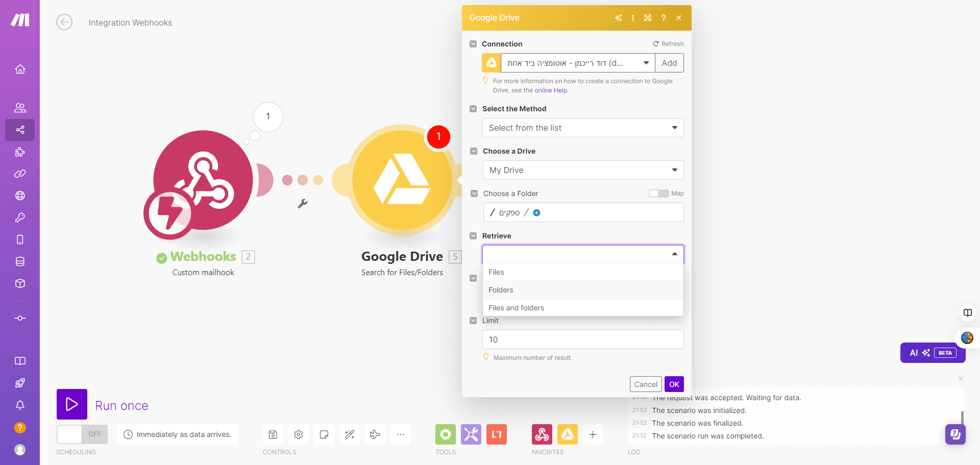Toggle the Map switch for folder
Image resolution: width=980 pixels, height=465 pixels.
point(658,193)
